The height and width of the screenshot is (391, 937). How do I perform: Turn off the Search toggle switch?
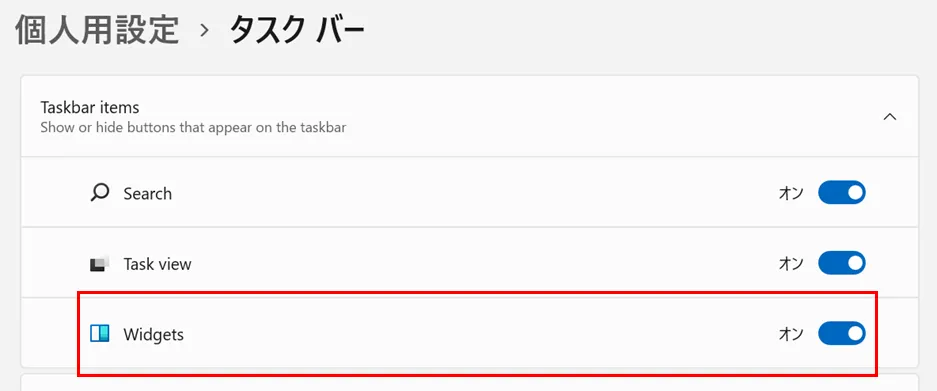[x=841, y=193]
